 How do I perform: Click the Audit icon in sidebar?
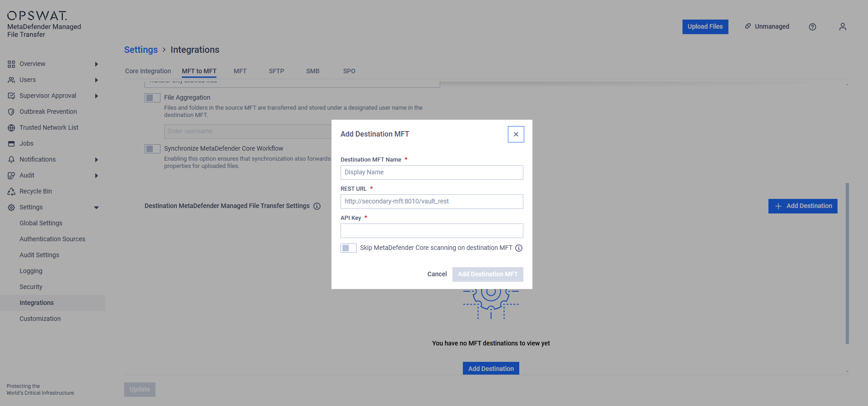(x=11, y=176)
